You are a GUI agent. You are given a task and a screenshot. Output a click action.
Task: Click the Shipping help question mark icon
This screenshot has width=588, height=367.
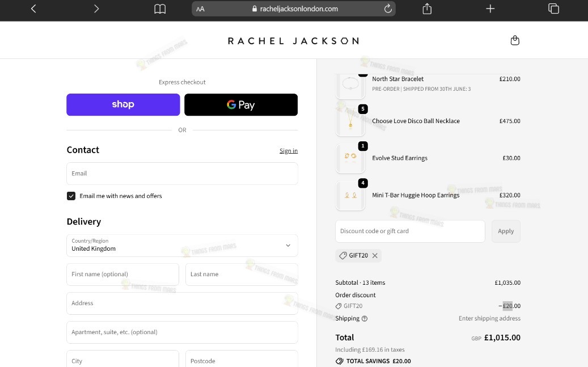click(365, 319)
